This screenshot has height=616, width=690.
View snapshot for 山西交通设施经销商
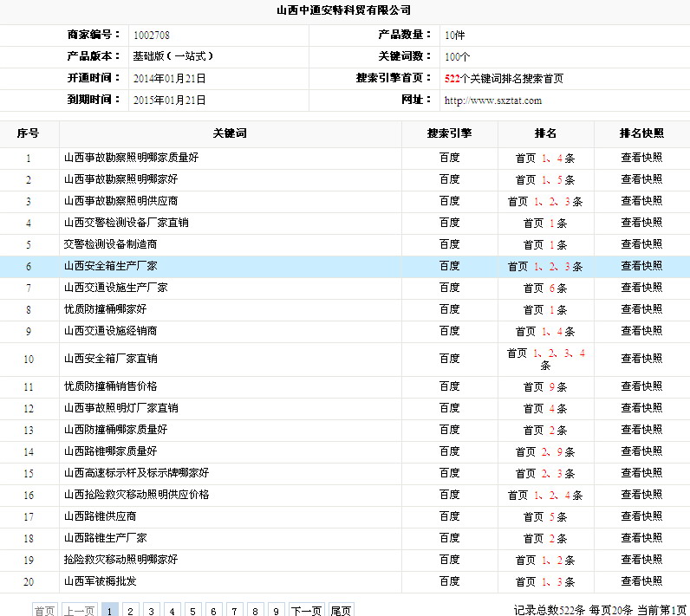pyautogui.click(x=641, y=331)
